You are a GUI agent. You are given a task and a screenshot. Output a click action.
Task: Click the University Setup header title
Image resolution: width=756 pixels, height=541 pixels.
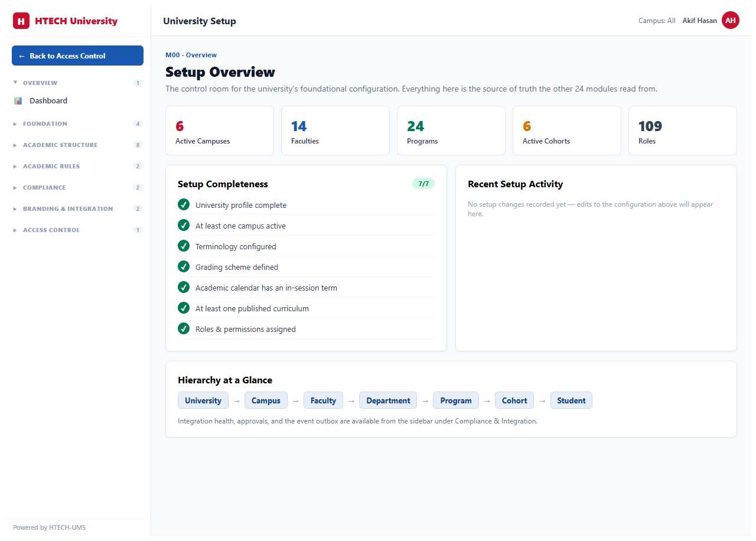[x=200, y=21]
